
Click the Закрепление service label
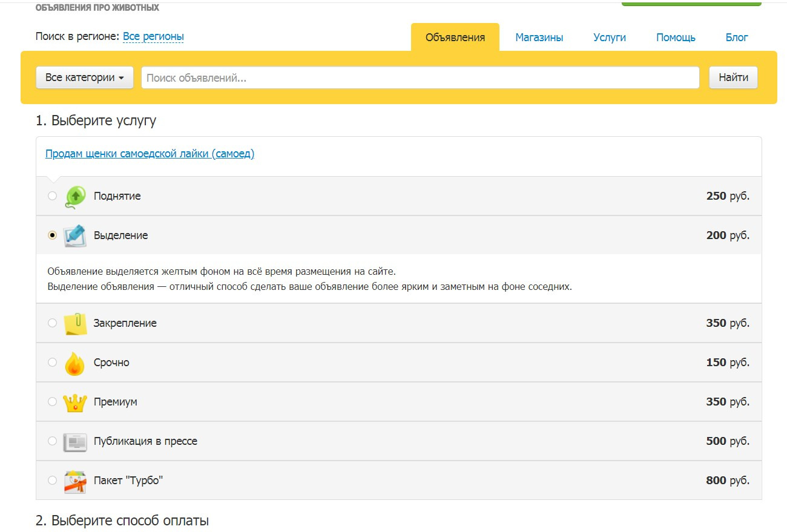125,323
